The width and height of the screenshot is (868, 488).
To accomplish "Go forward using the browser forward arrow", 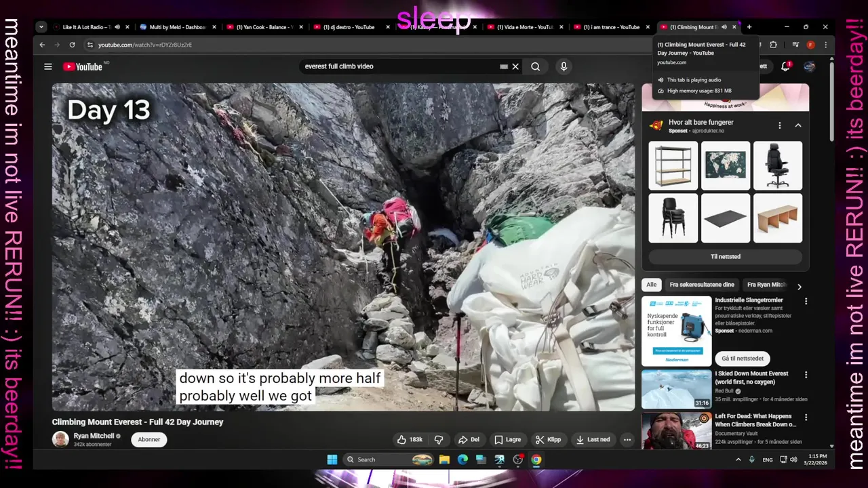I will (57, 45).
